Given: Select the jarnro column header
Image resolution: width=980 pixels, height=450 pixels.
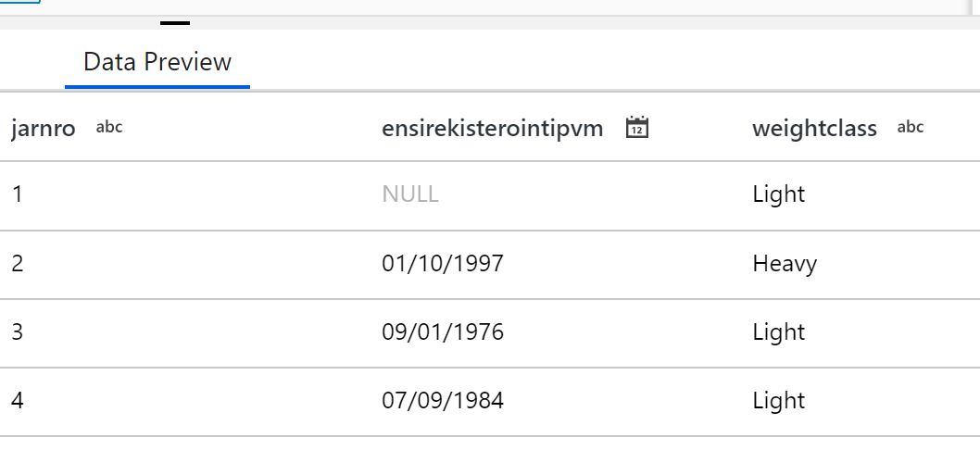Looking at the screenshot, I should click(44, 129).
